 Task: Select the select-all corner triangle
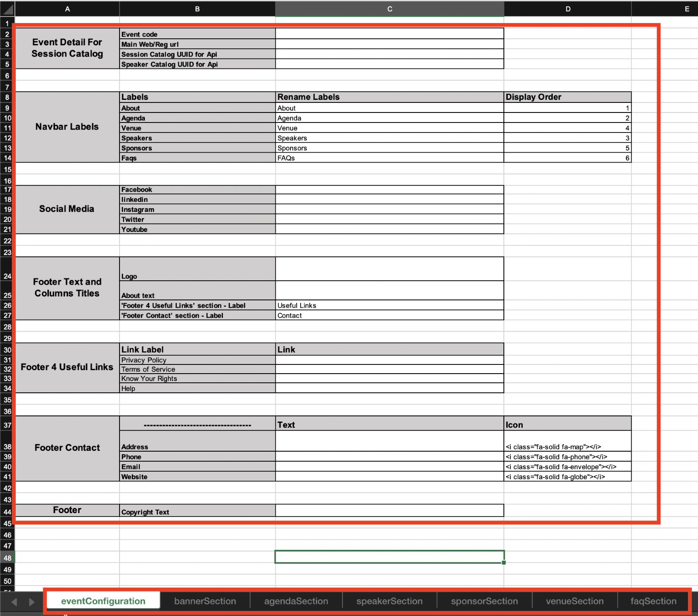tap(7, 9)
